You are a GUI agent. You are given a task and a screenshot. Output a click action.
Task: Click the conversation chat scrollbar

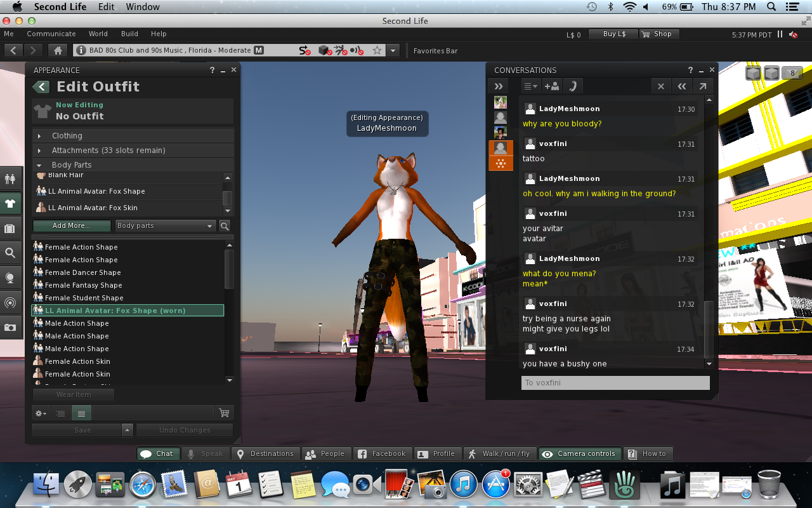point(709,329)
